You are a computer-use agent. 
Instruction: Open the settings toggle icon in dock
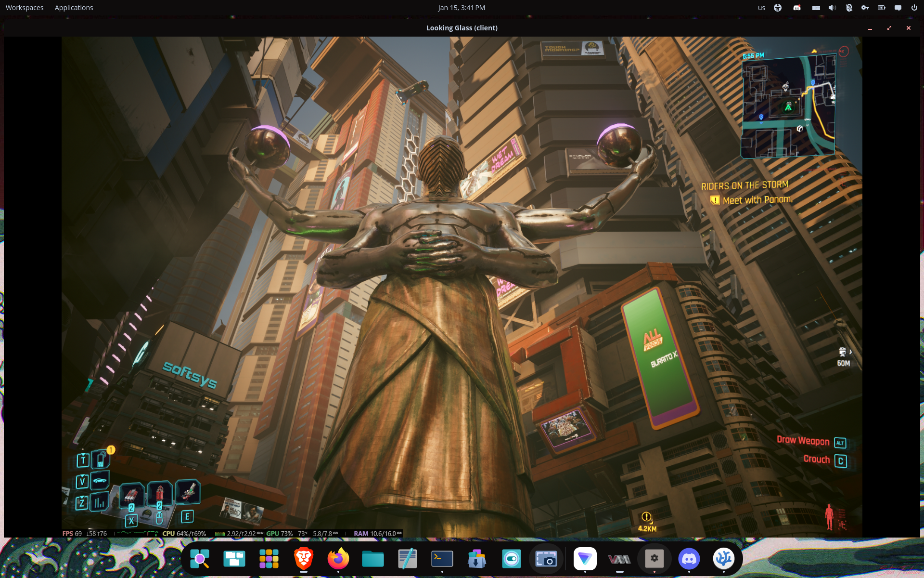click(512, 559)
